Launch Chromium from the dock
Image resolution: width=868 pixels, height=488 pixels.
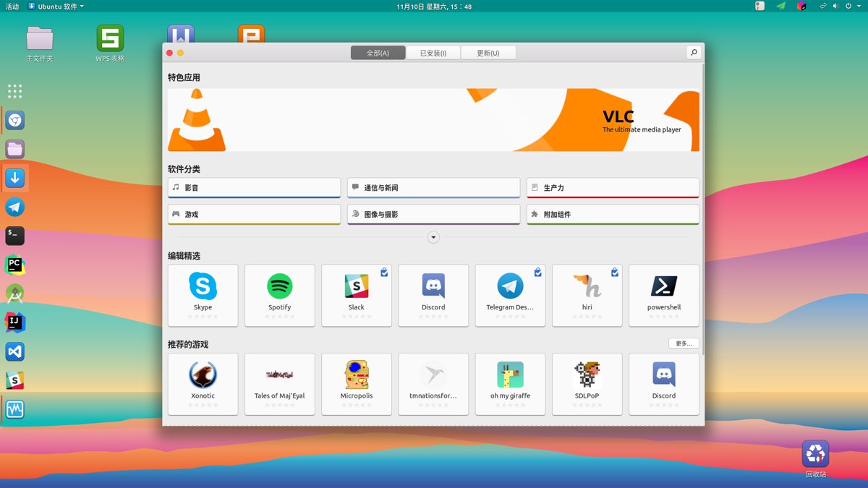click(15, 120)
